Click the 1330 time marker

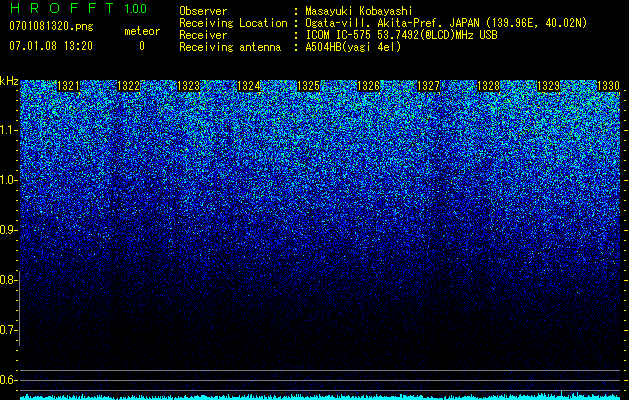(609, 86)
